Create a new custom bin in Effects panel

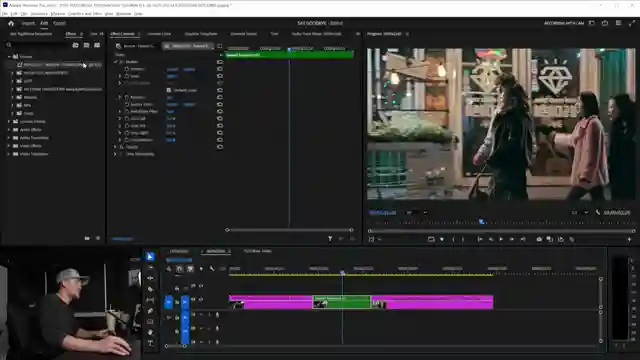[x=87, y=238]
